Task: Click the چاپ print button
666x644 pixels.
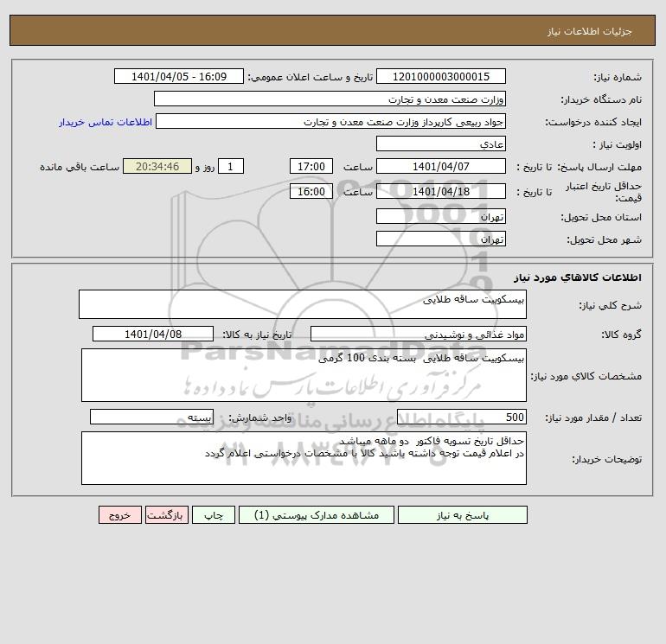Action: click(x=214, y=514)
